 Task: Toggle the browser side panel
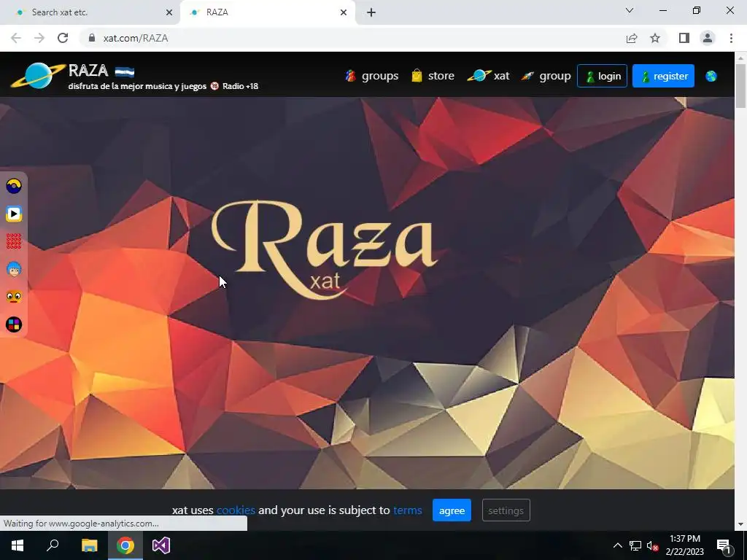[x=684, y=38]
